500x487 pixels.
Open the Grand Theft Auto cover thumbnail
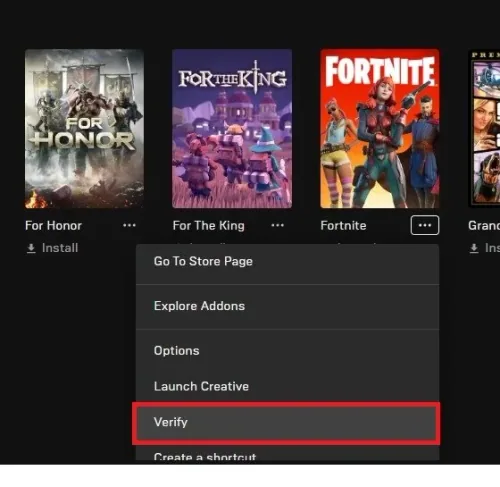point(484,129)
